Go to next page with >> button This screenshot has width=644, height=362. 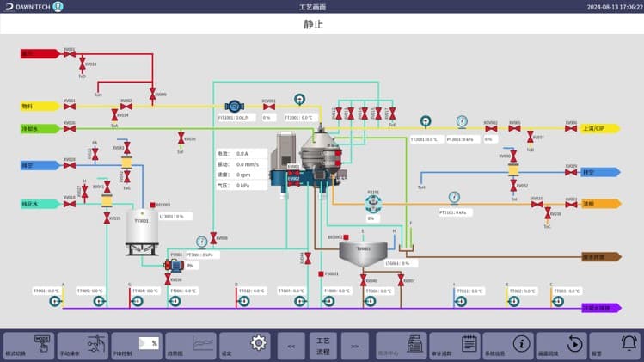pos(354,346)
